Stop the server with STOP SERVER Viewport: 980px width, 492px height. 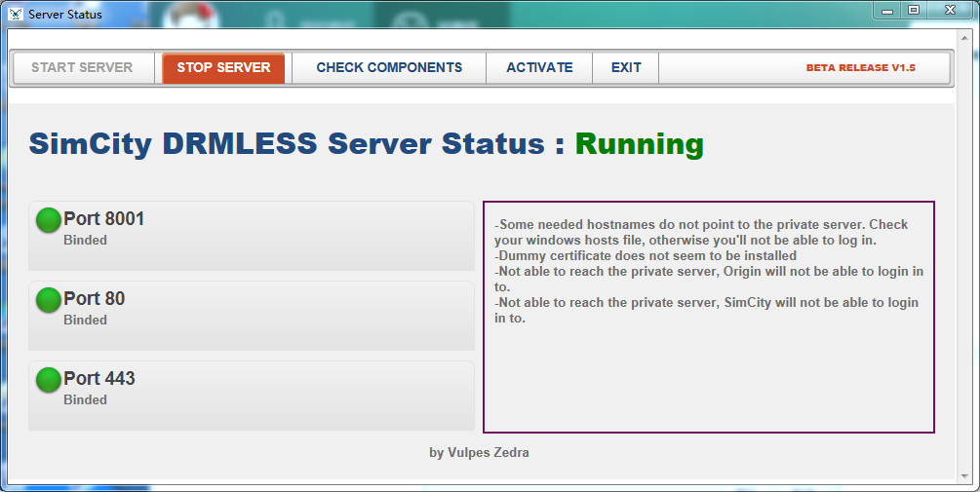(x=223, y=67)
